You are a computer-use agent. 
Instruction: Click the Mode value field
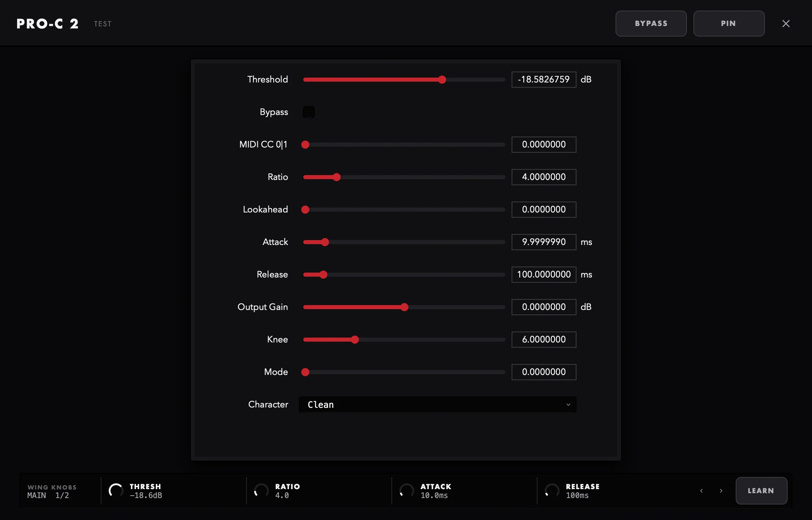544,372
